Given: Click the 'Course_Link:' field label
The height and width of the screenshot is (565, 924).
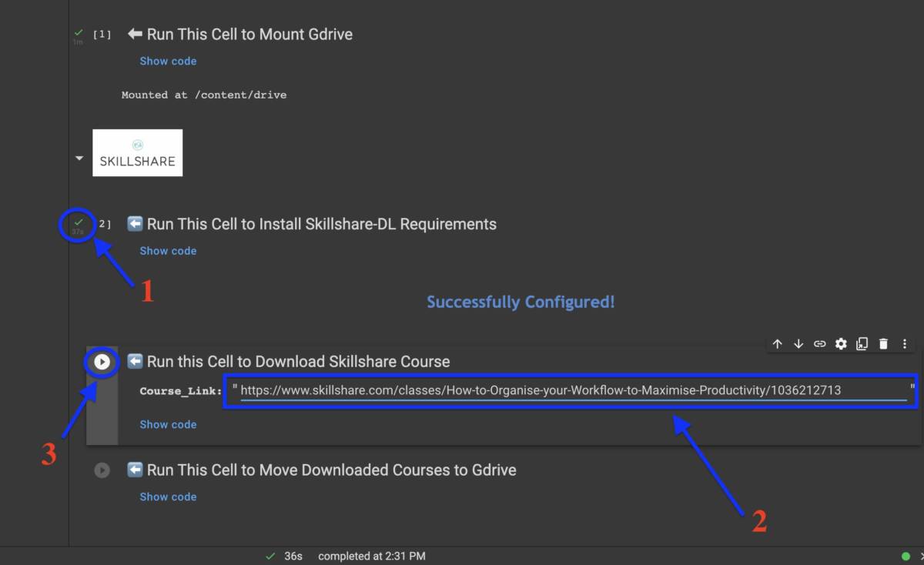Looking at the screenshot, I should 181,391.
